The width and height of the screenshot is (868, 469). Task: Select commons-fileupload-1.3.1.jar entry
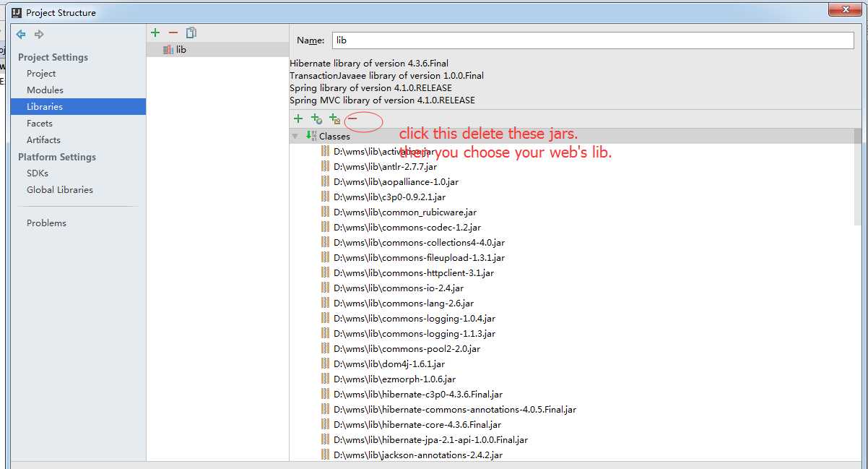tap(419, 257)
